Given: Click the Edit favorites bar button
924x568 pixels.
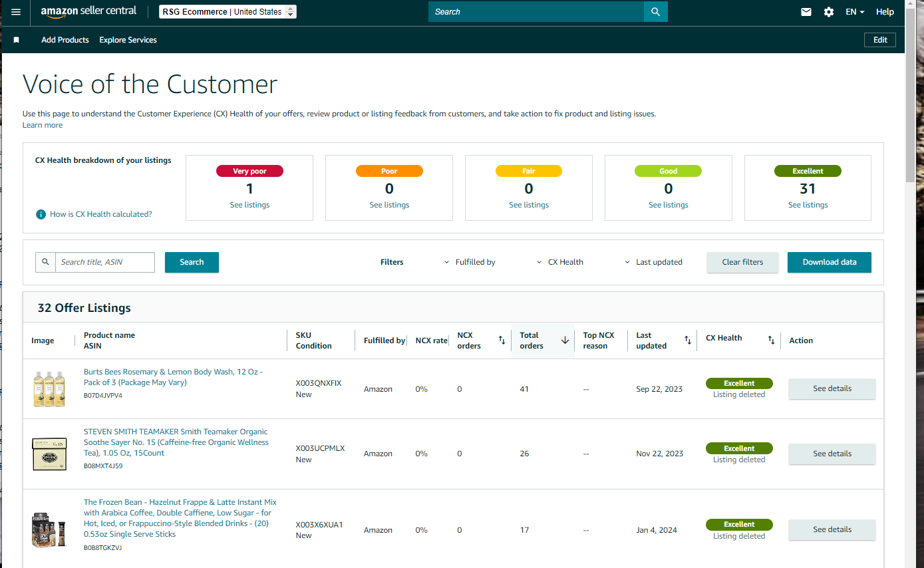Looking at the screenshot, I should click(x=880, y=40).
